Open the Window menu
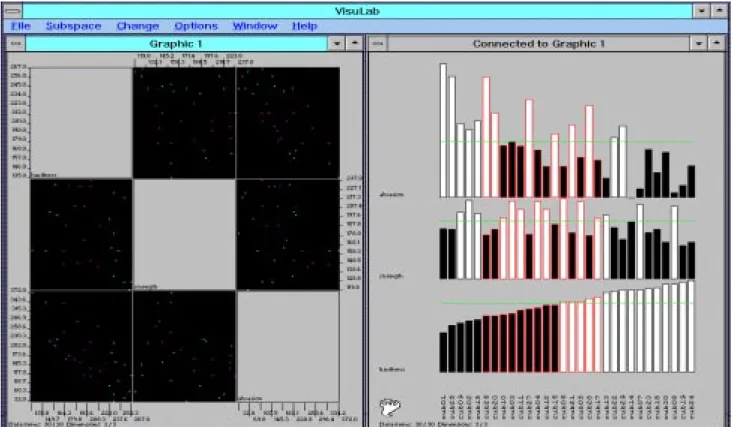 click(255, 26)
